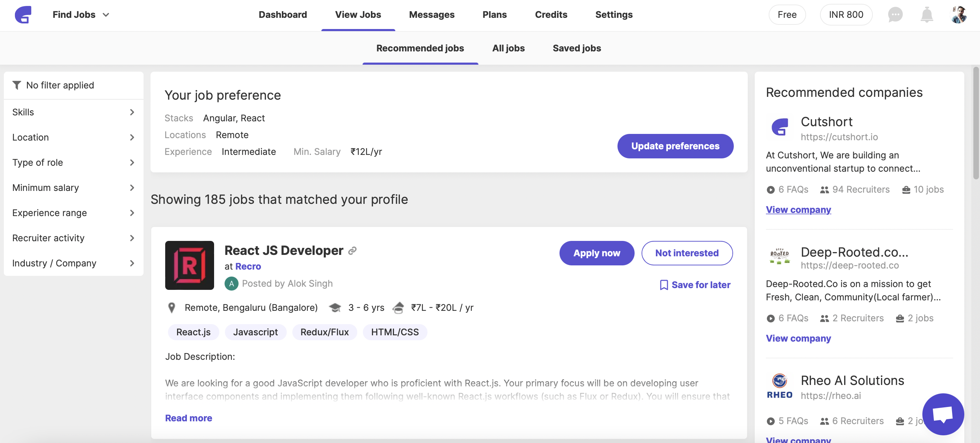980x443 pixels.
Task: Click the page vertical scrollbar
Action: click(x=976, y=123)
